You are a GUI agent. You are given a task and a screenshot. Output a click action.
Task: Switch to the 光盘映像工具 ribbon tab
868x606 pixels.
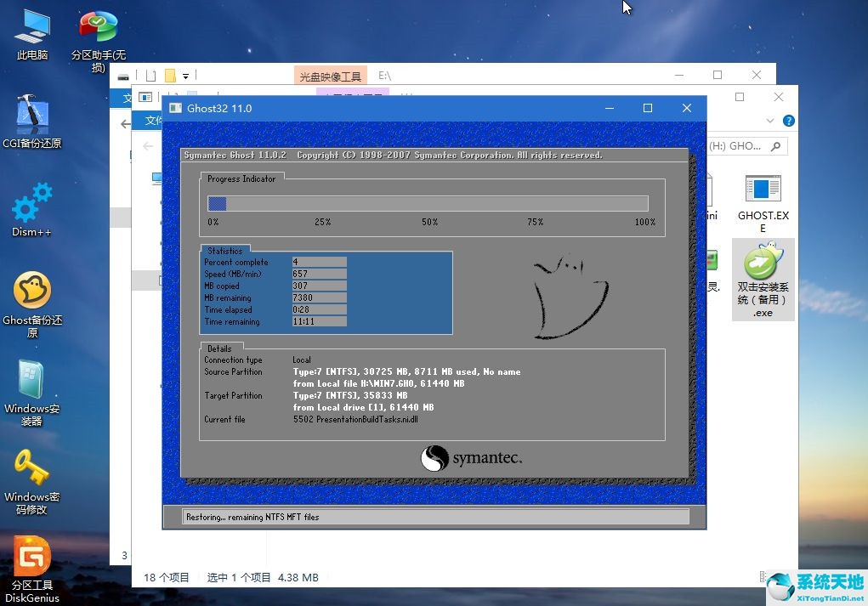332,76
